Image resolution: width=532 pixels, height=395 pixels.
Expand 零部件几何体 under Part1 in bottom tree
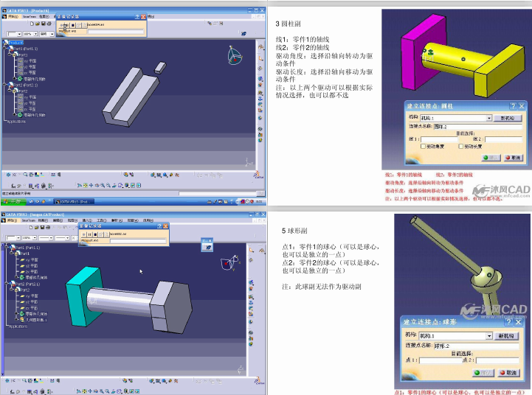[17, 277]
